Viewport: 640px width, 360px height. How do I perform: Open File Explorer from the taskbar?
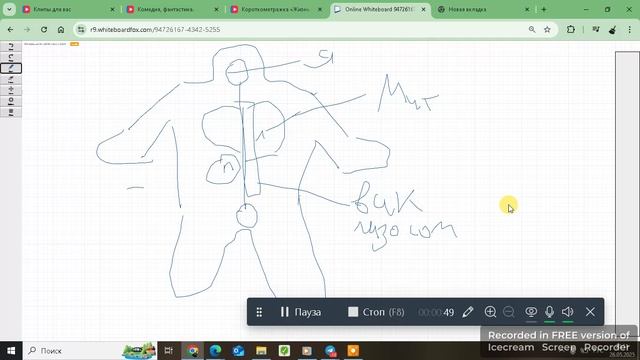[x=261, y=351]
